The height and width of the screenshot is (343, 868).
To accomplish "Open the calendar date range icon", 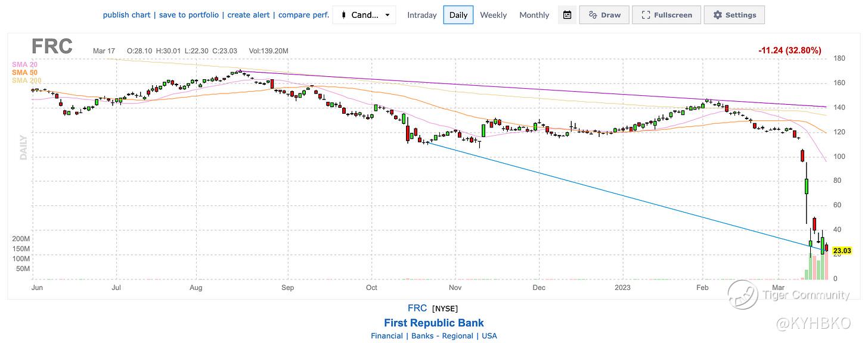I will [x=568, y=15].
